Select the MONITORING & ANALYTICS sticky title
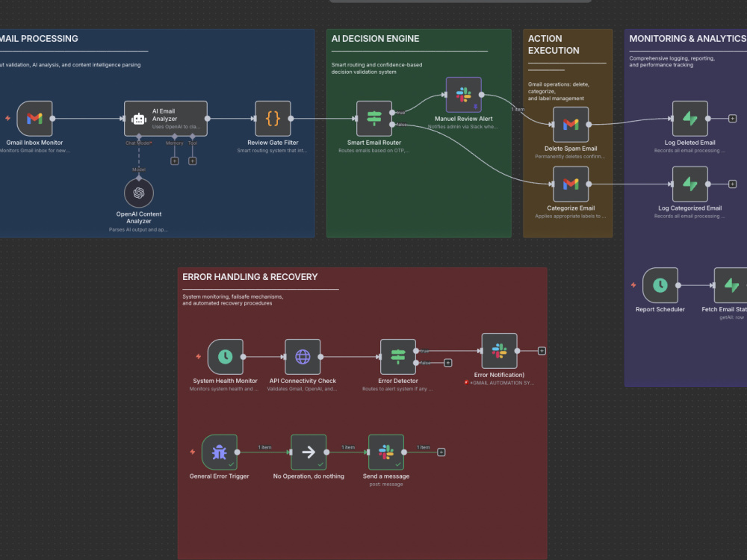 coord(687,39)
